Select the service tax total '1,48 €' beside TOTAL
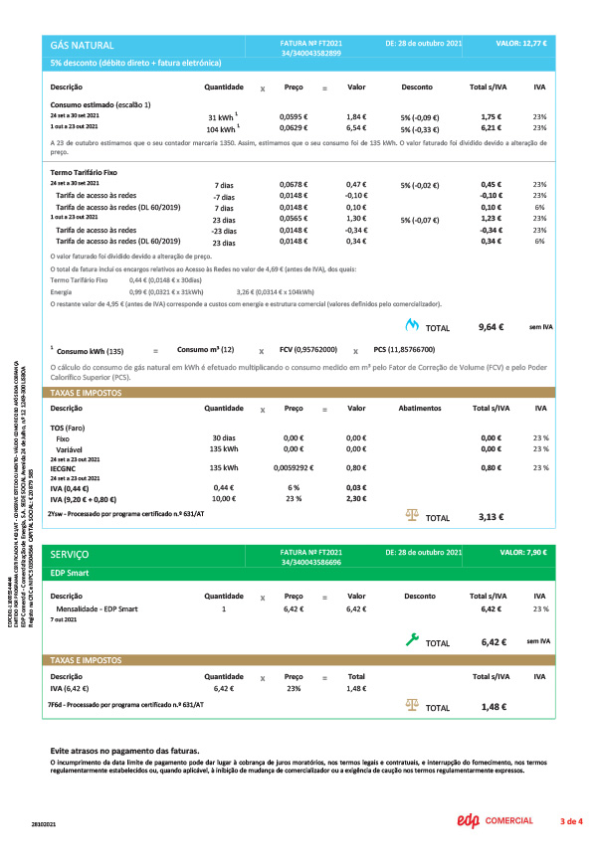This screenshot has height=868, width=597. 494,707
